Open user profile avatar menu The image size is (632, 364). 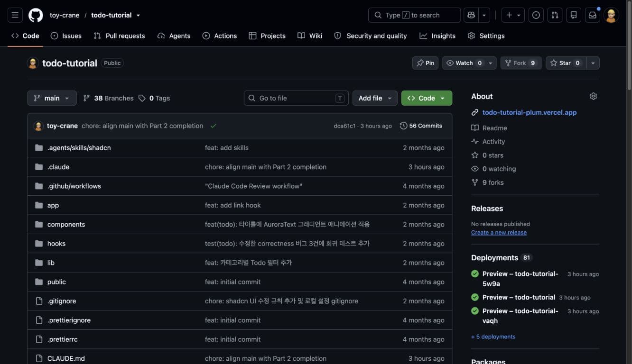point(611,15)
